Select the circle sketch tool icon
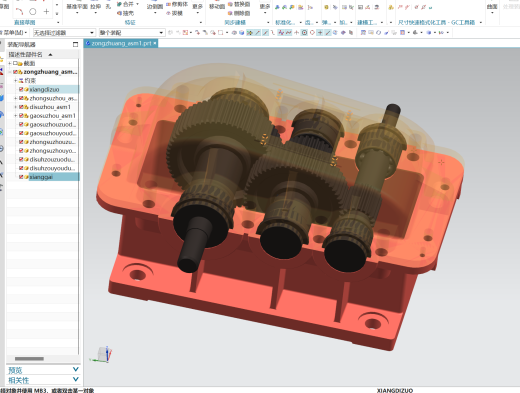This screenshot has height=393, width=520. point(33,12)
